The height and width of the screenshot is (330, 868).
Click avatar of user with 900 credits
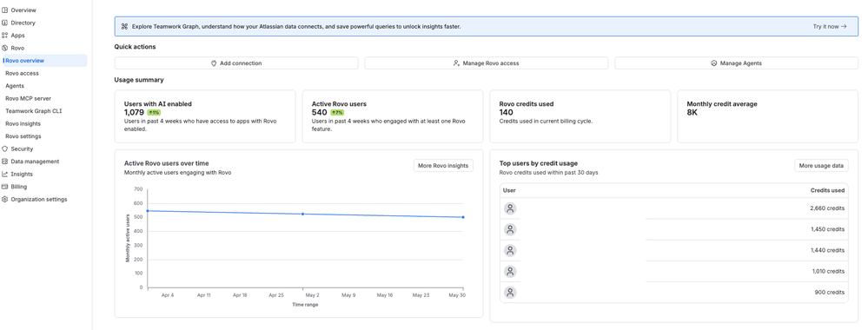click(510, 293)
